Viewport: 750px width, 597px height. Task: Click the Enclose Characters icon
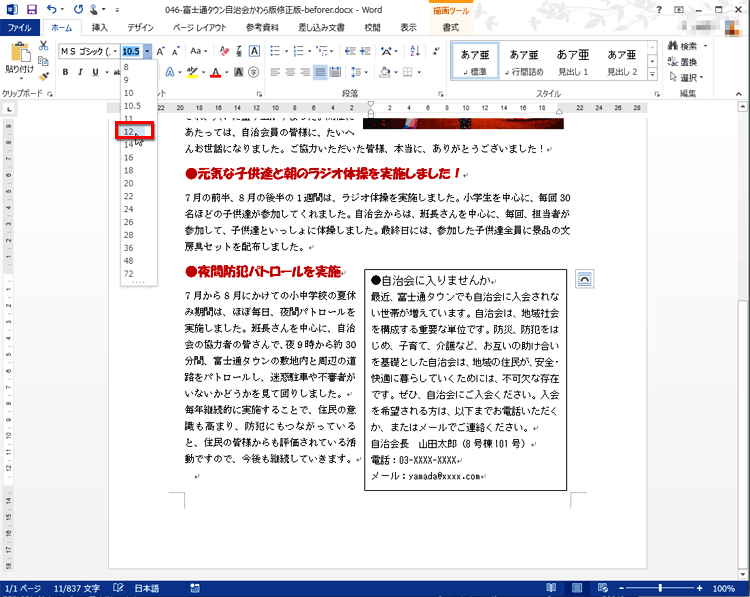pyautogui.click(x=254, y=72)
